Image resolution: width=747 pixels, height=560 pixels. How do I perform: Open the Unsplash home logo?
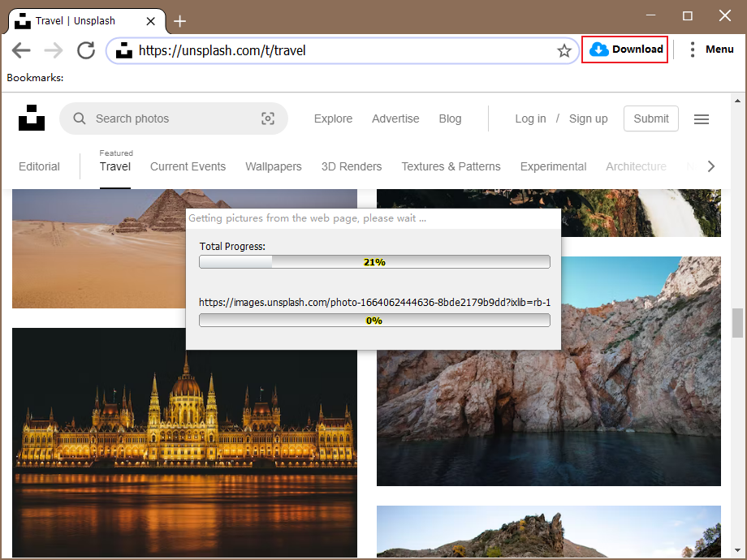pos(32,118)
